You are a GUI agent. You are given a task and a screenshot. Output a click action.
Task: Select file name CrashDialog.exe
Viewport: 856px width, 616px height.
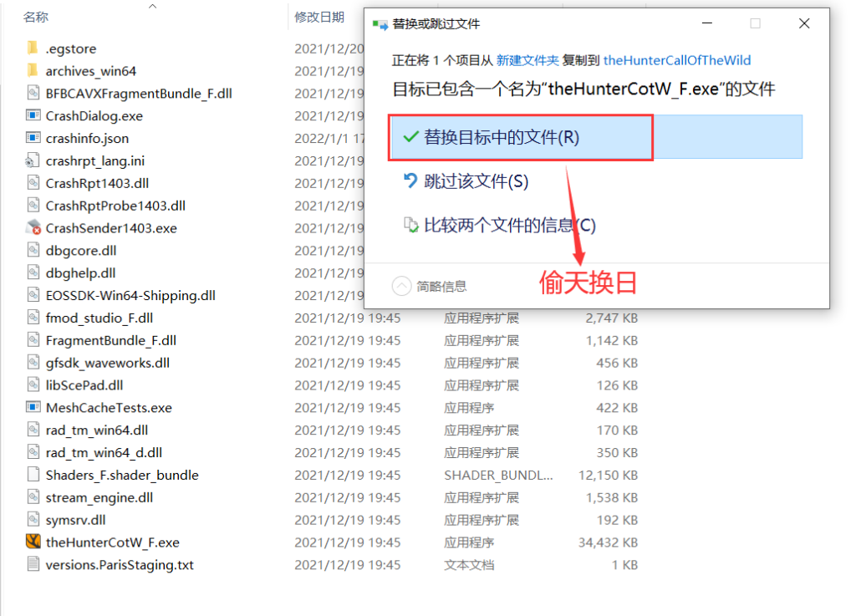94,115
